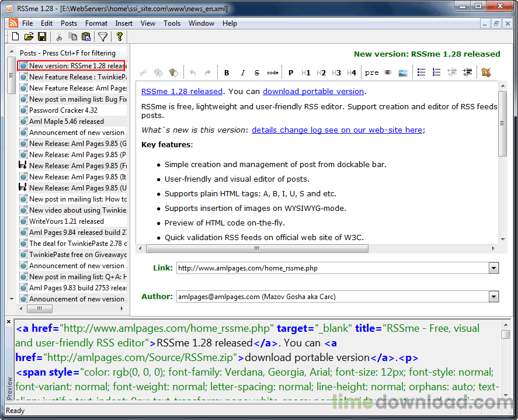Screen dimensions: 518x420
Task: Insert an image using the picture icon
Action: pos(403,72)
